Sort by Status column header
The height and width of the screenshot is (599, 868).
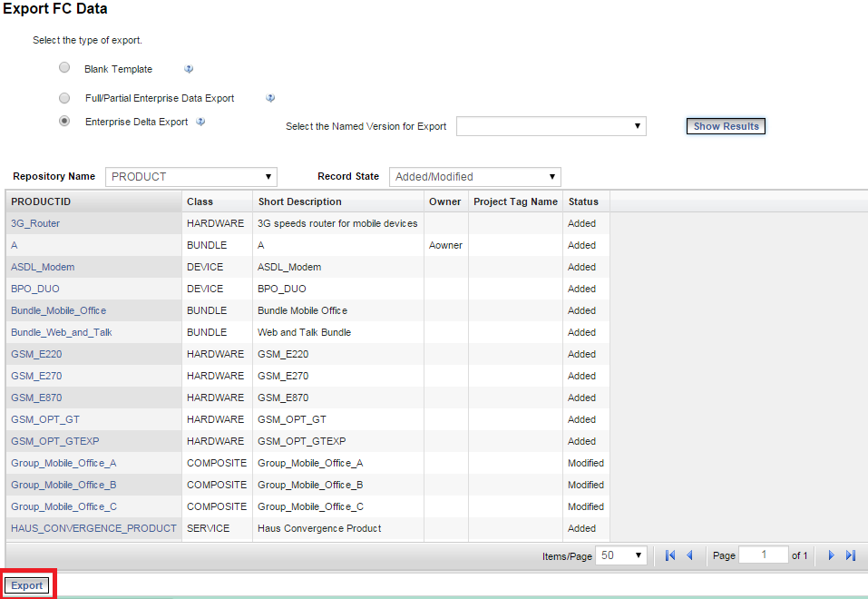point(586,201)
